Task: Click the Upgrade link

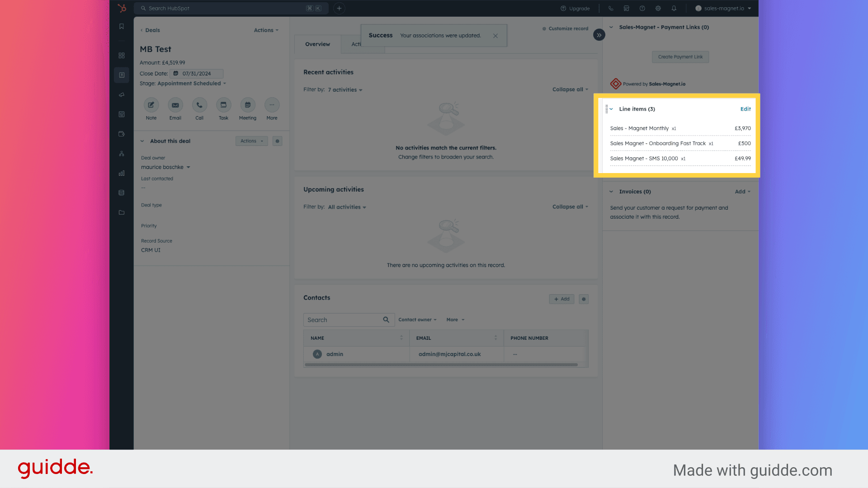Action: tap(575, 9)
